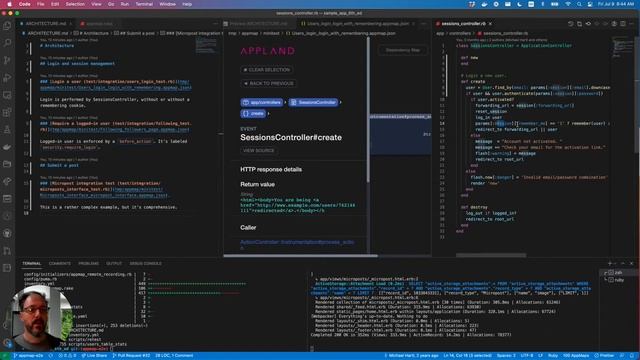Open the Wi-Fi menu bar icon
The image size is (640, 360).
[x=568, y=4]
